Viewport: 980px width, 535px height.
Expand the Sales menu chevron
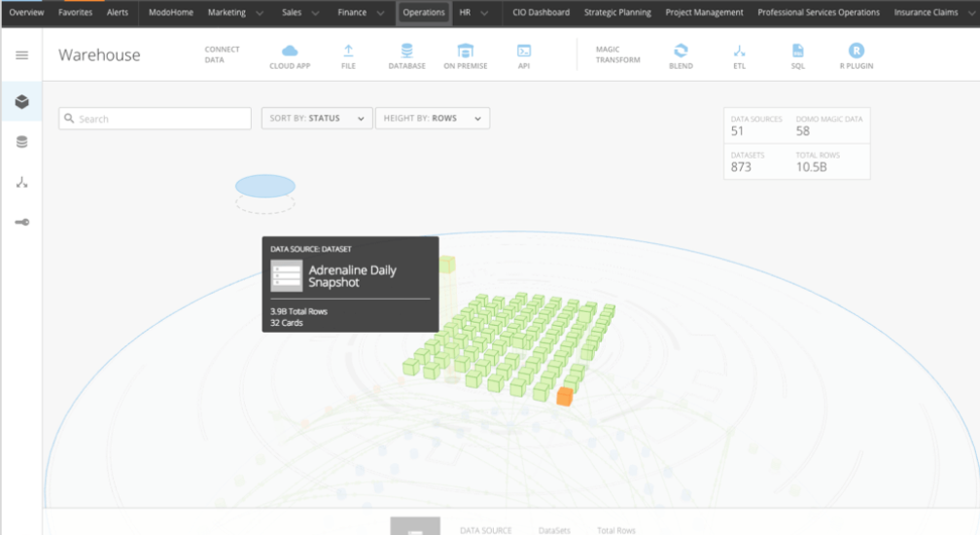pos(315,13)
